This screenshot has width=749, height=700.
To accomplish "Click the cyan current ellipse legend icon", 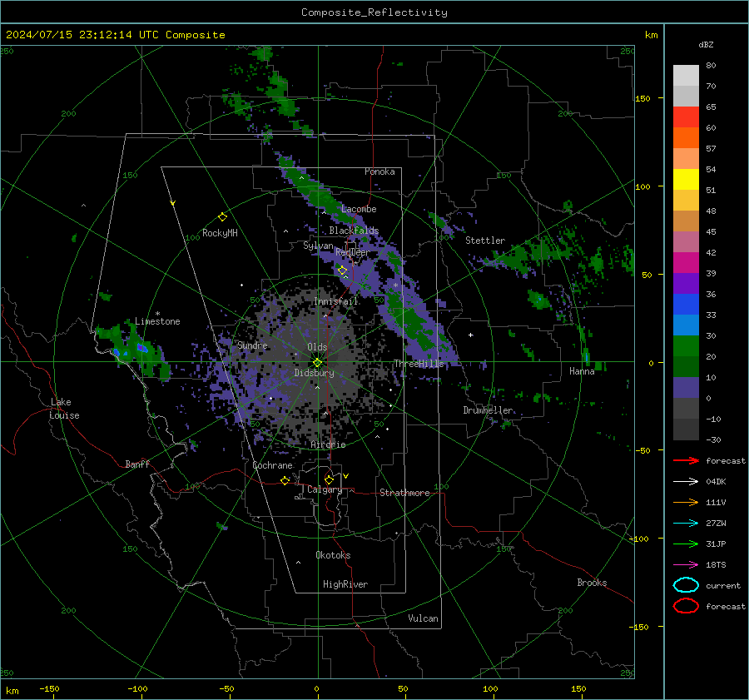I will coord(686,585).
